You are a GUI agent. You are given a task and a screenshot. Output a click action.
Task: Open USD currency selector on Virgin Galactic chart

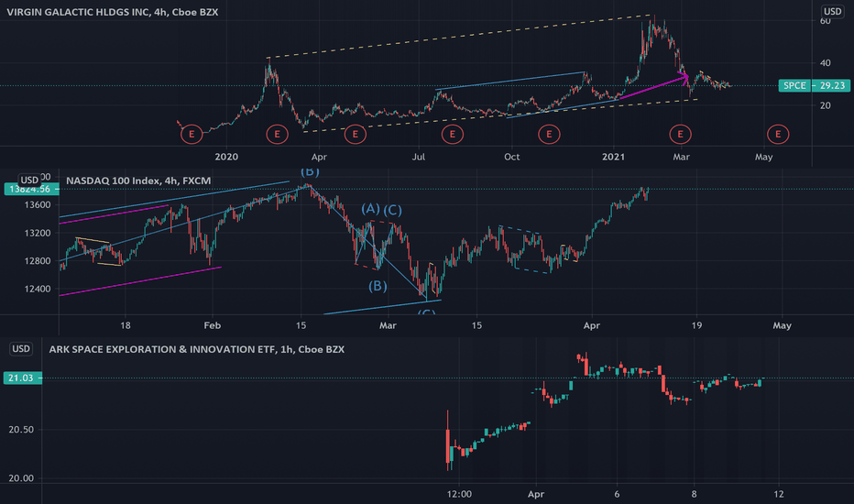tap(832, 11)
